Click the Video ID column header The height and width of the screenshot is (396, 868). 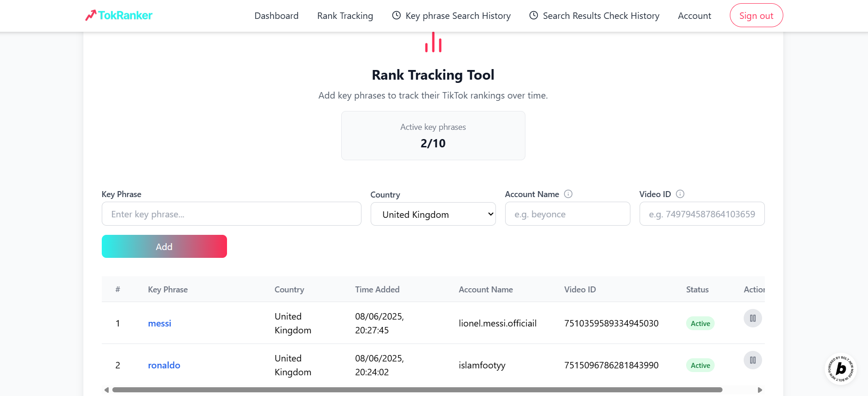[580, 289]
